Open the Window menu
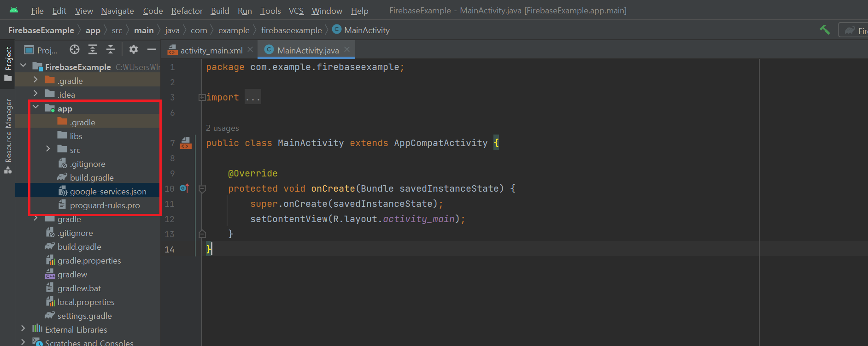 click(x=327, y=11)
